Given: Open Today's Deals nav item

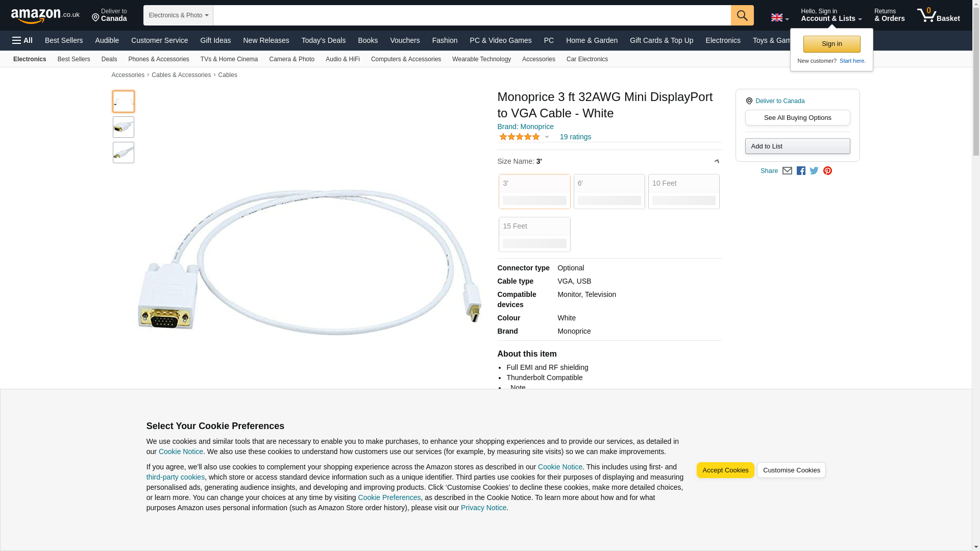Looking at the screenshot, I should pos(323,40).
